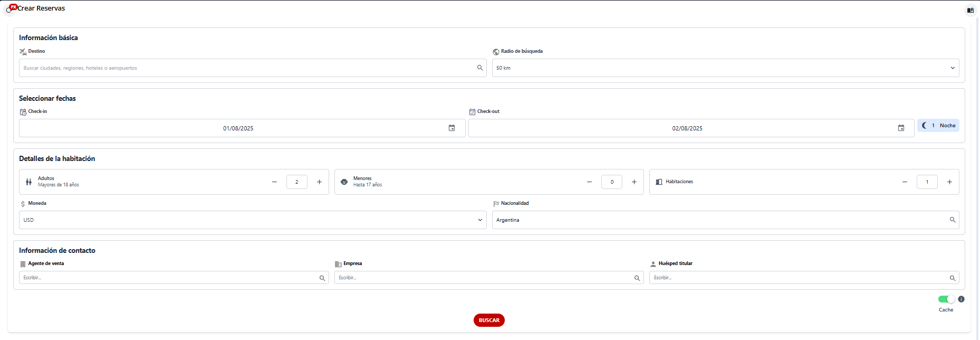Click the Huésped titular search icon
The height and width of the screenshot is (340, 980).
(x=953, y=278)
